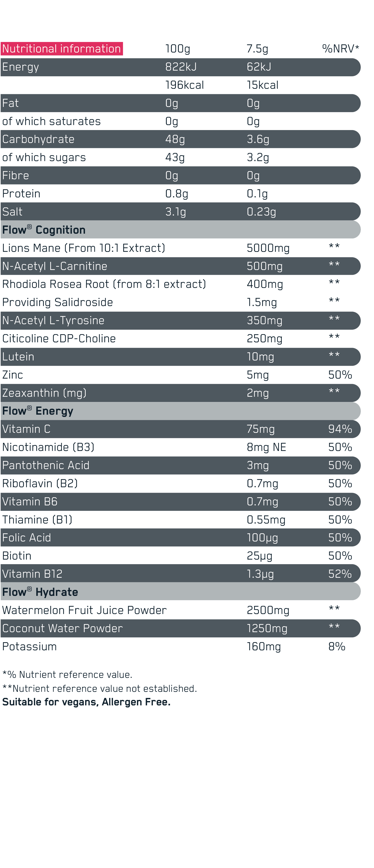Image resolution: width=374 pixels, height=868 pixels.
Task: Click the Vitamin B12 52% value
Action: (340, 574)
